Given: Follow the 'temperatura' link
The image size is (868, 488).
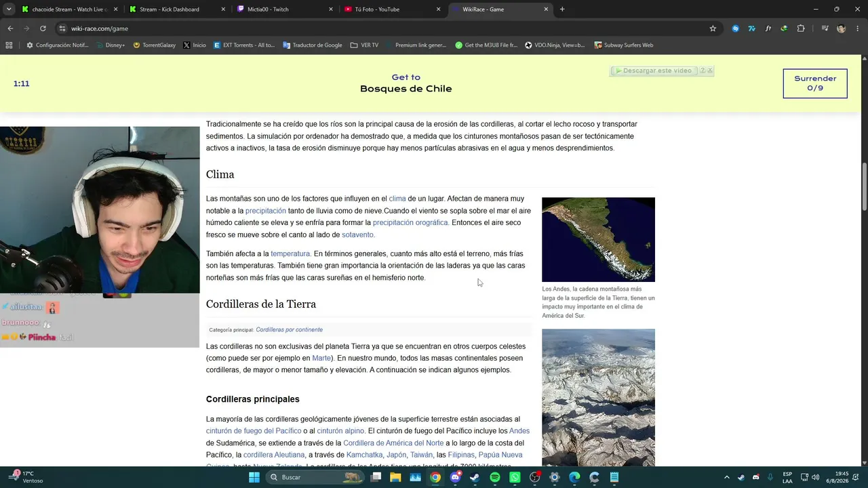Looking at the screenshot, I should pyautogui.click(x=291, y=253).
